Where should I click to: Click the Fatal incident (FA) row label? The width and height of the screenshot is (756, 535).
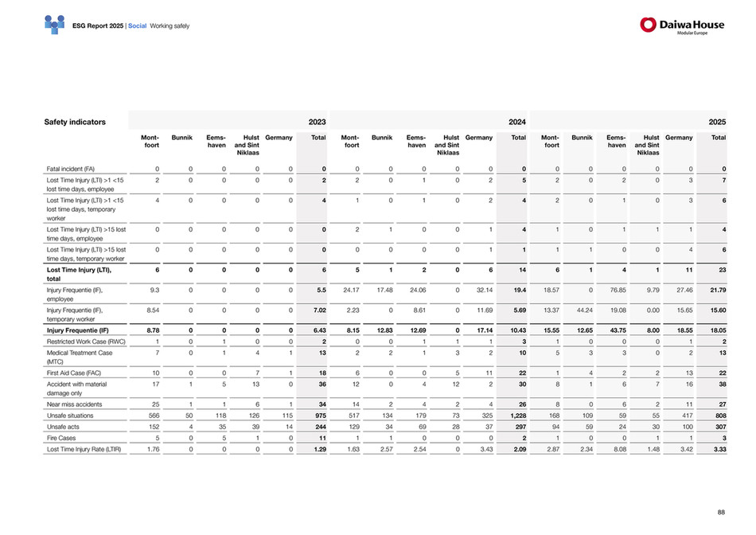pyautogui.click(x=70, y=169)
